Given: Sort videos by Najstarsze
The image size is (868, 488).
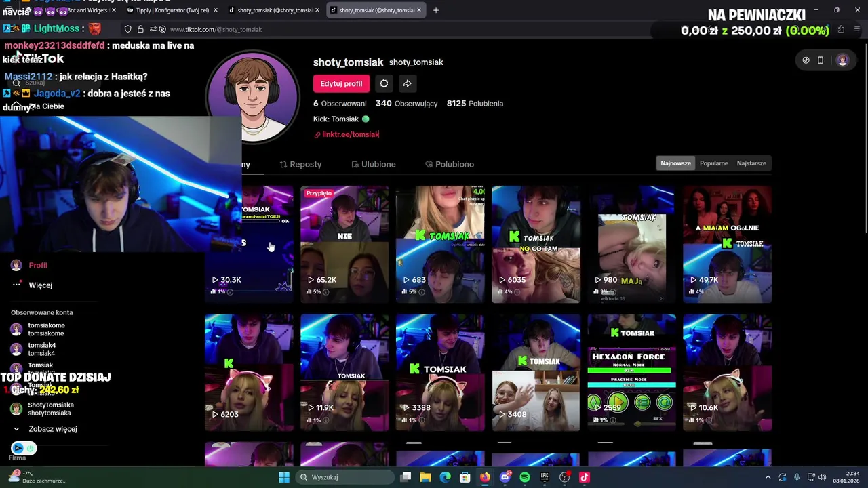Looking at the screenshot, I should pyautogui.click(x=751, y=163).
